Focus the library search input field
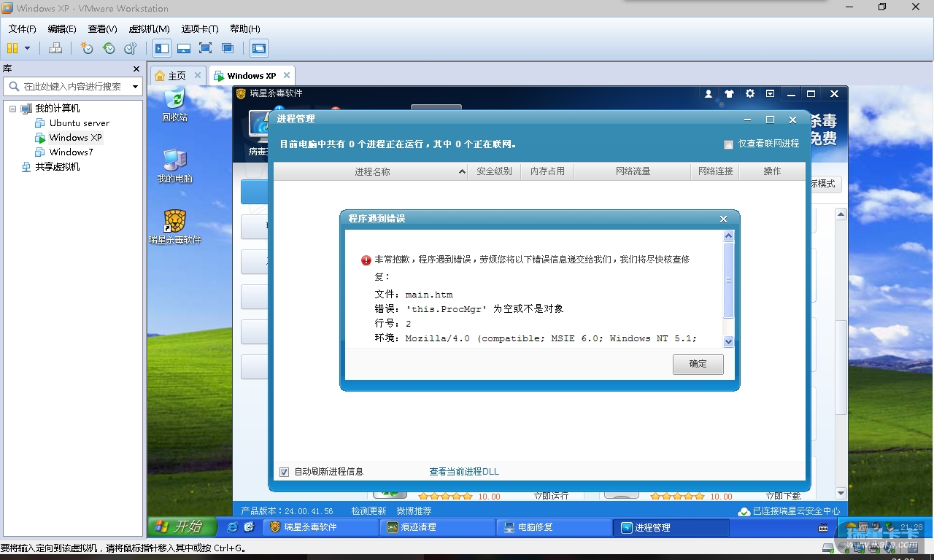 tap(73, 86)
